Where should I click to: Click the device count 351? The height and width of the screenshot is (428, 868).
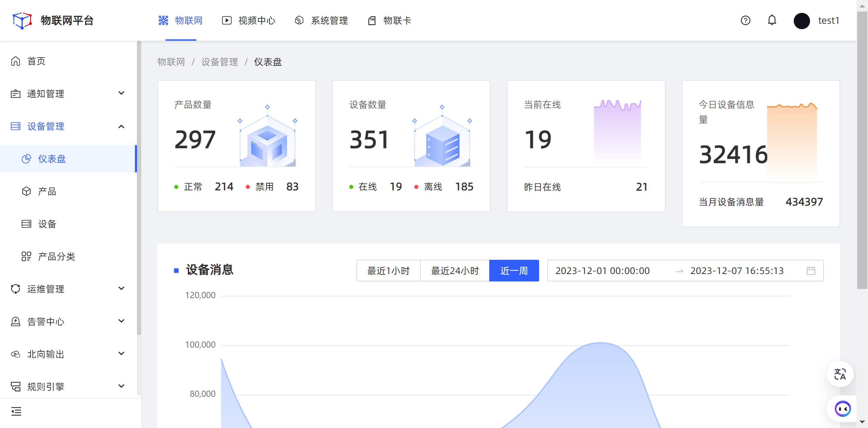(x=369, y=140)
